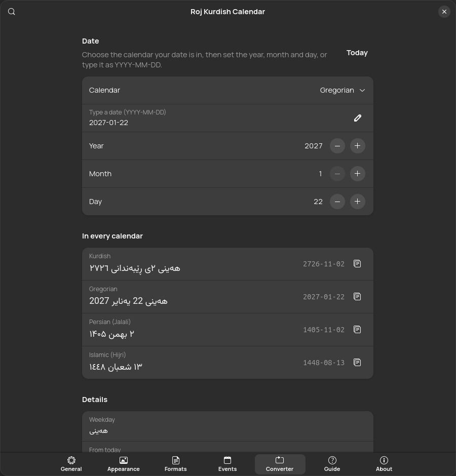This screenshot has width=456, height=476.
Task: Switch to the Events tab
Action: pos(227,464)
